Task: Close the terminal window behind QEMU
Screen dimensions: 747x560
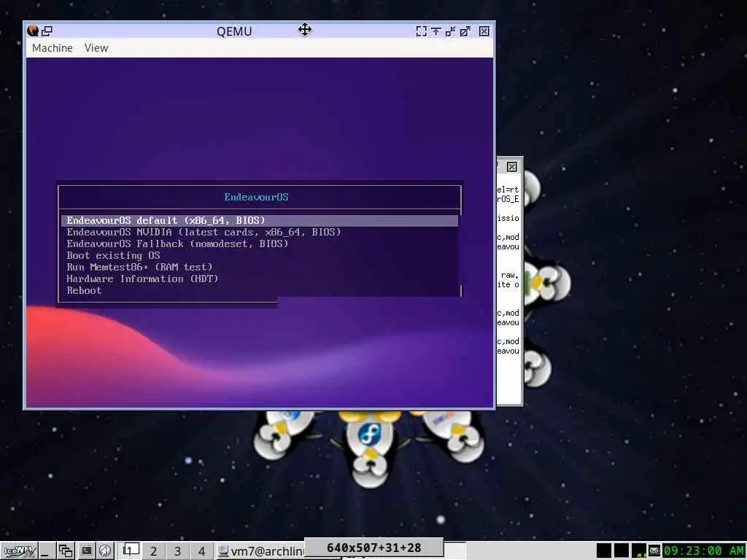Action: pyautogui.click(x=511, y=167)
